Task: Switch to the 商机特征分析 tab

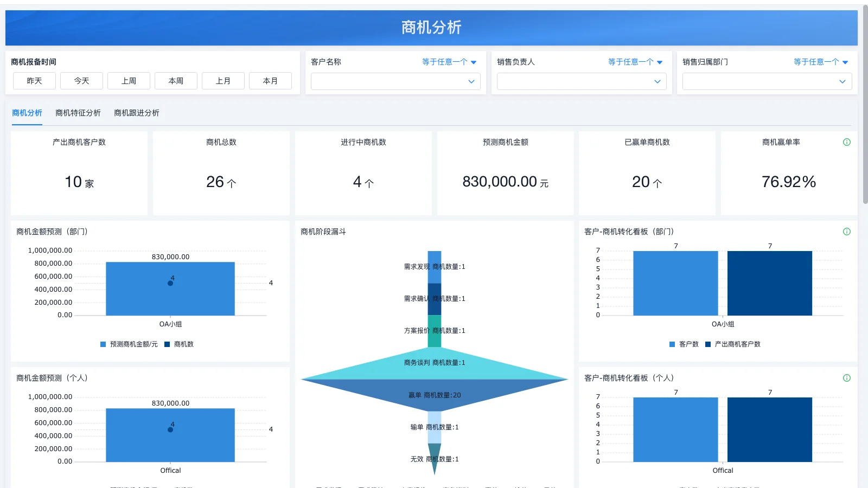Action: point(78,113)
